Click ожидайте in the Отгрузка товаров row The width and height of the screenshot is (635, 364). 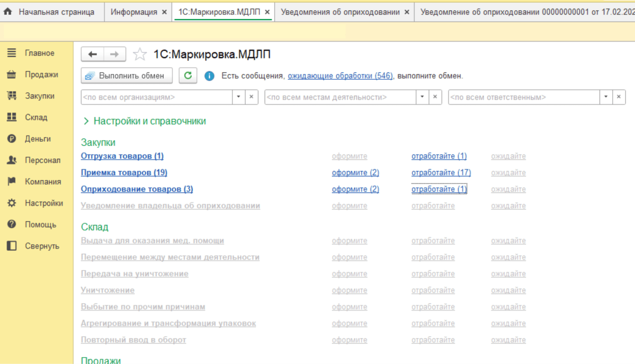coord(508,156)
